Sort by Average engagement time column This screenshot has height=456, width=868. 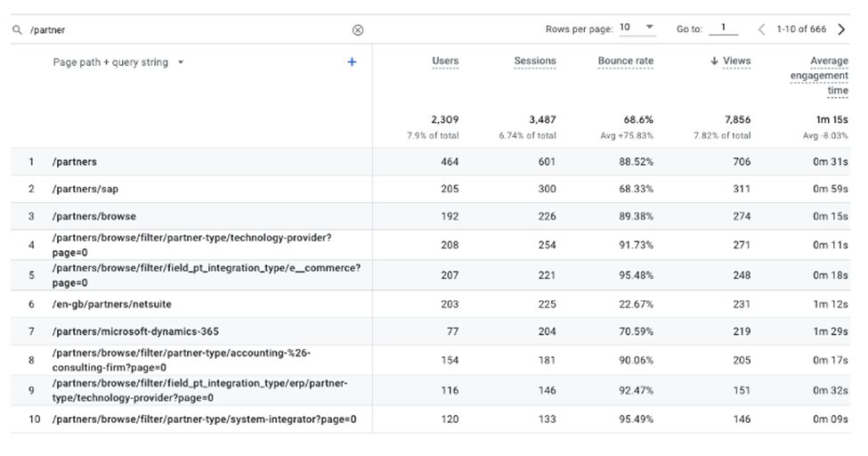(819, 76)
